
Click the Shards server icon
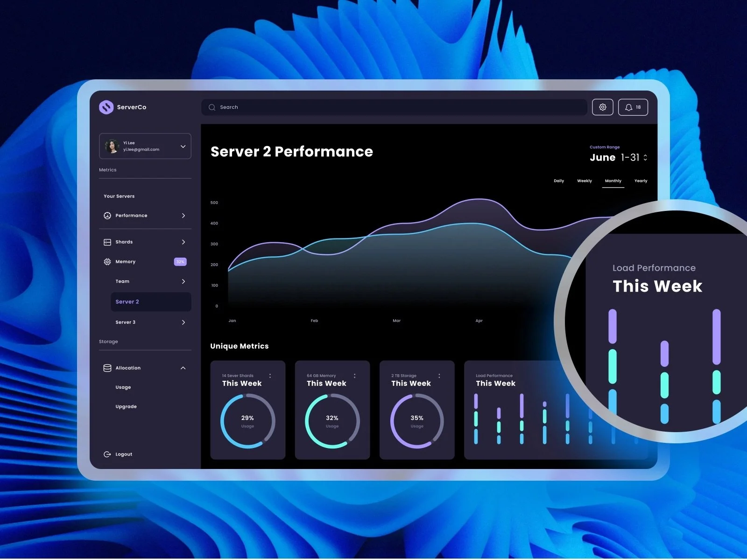(x=107, y=242)
